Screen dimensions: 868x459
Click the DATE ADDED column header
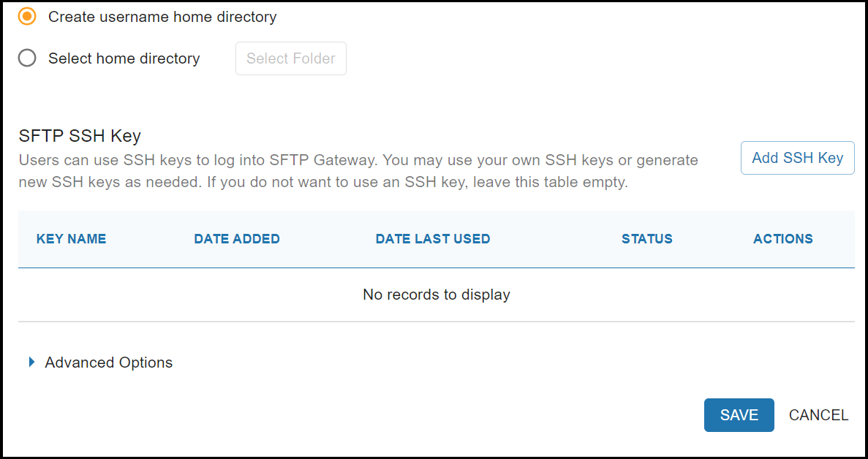point(237,238)
